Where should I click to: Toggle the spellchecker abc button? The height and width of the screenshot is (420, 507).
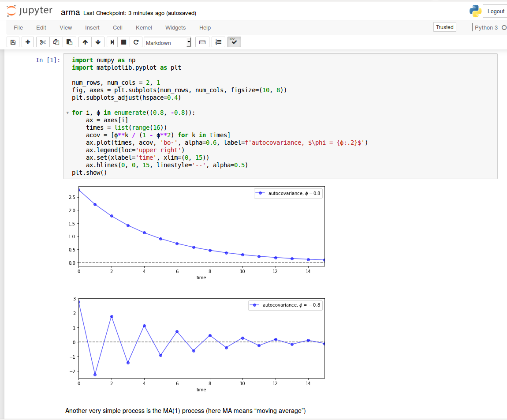coord(234,42)
